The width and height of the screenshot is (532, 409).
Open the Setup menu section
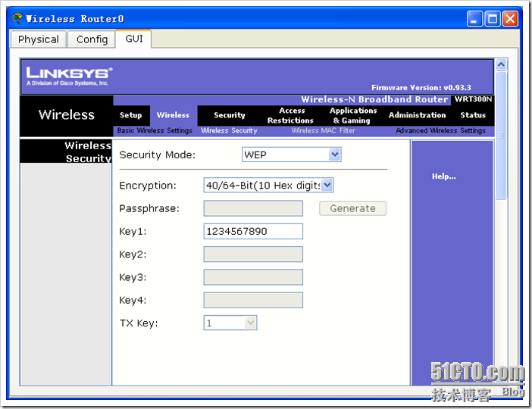pos(130,115)
